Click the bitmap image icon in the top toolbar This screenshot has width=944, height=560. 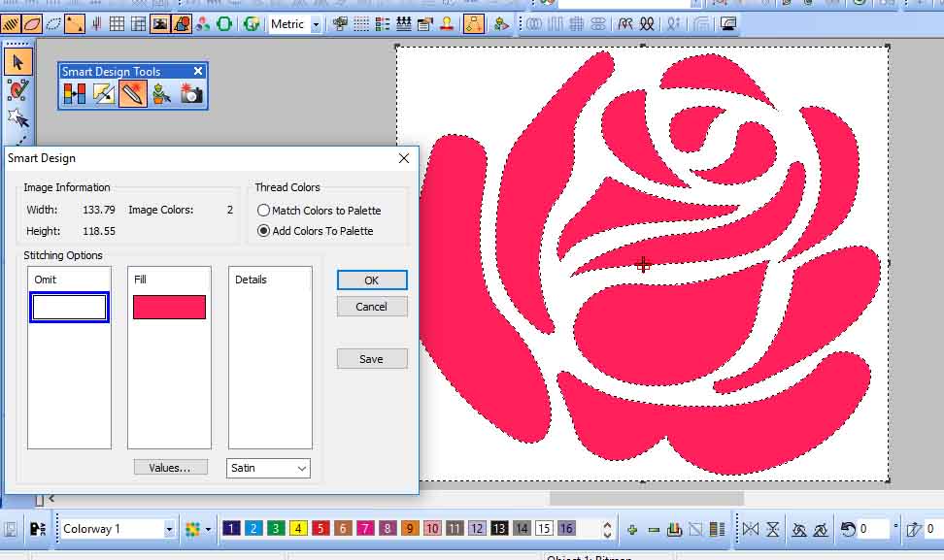click(158, 23)
